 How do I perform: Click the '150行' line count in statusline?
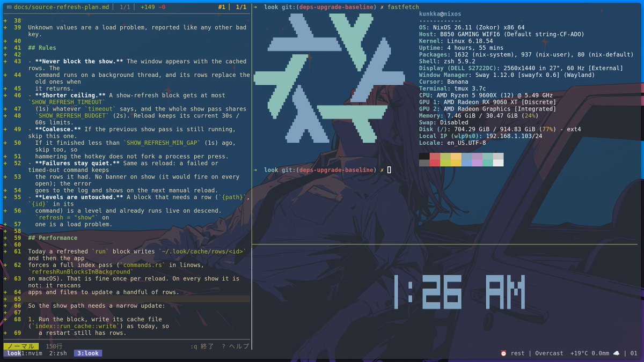[54, 346]
